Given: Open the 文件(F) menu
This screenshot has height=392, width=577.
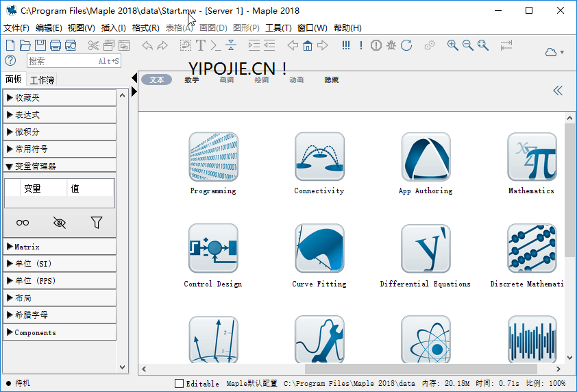Looking at the screenshot, I should [16, 28].
